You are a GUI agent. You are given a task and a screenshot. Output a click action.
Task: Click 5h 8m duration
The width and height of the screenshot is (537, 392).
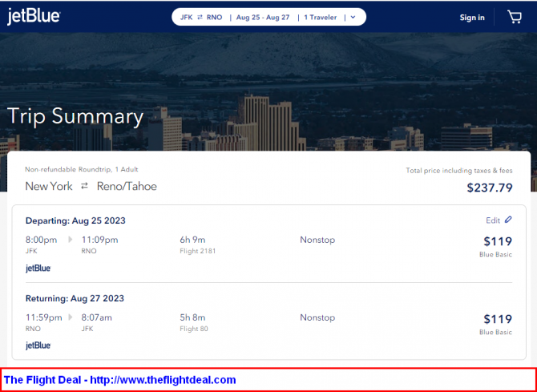(192, 317)
